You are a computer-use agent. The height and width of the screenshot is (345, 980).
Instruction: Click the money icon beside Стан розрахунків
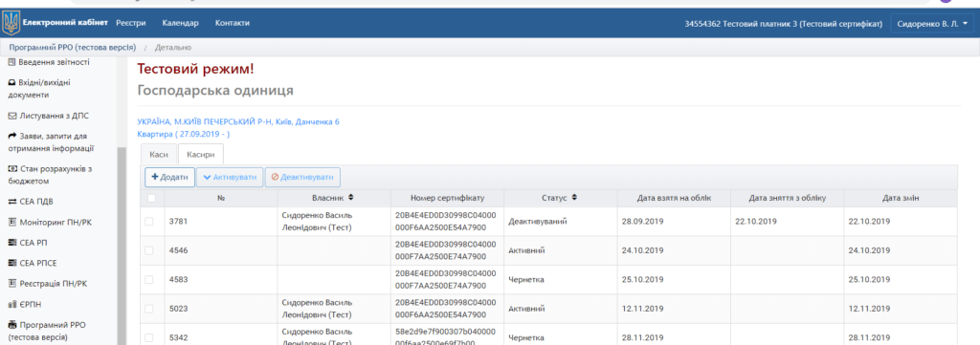click(x=12, y=168)
